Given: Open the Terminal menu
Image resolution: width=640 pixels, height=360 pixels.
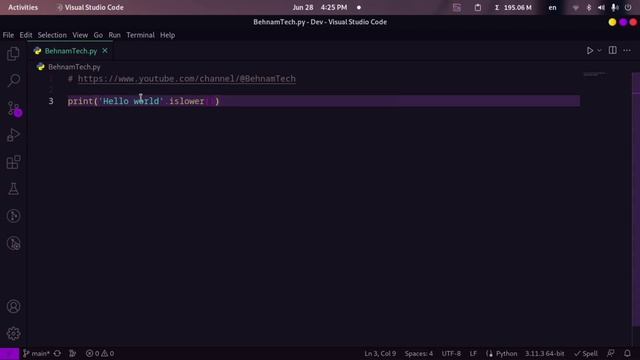Looking at the screenshot, I should pyautogui.click(x=140, y=35).
